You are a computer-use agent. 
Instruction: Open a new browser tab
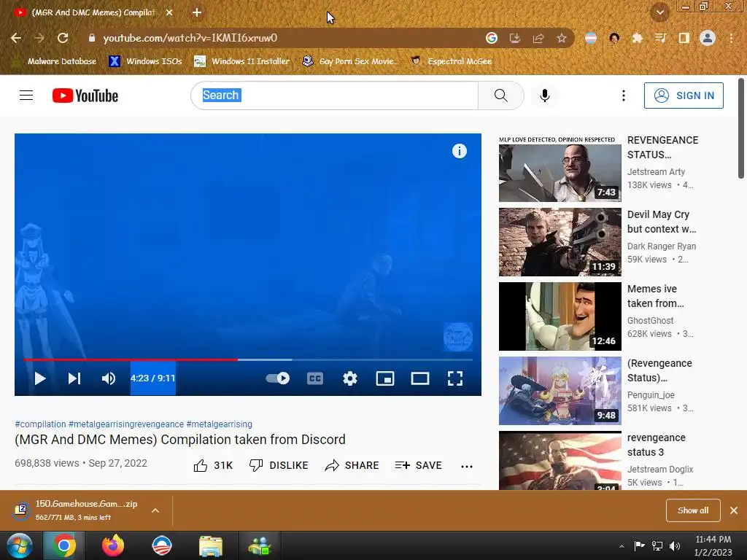[197, 12]
